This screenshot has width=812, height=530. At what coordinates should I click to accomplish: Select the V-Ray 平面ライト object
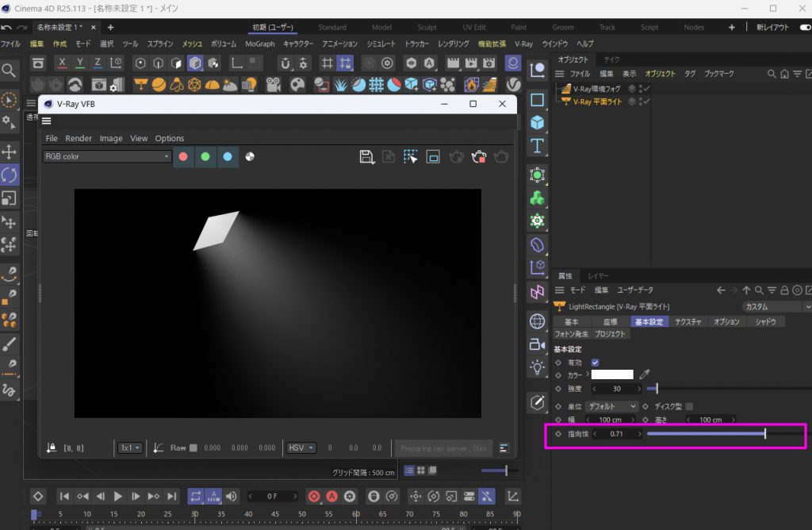pos(597,102)
